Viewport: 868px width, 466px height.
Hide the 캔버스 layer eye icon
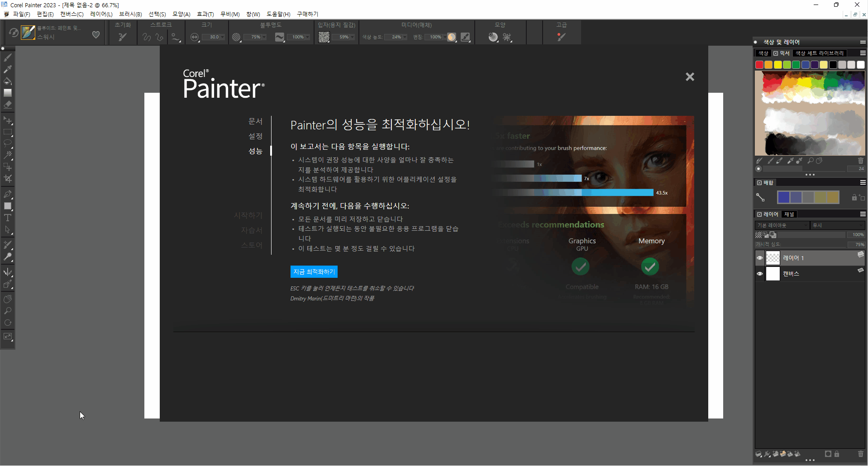coord(760,274)
